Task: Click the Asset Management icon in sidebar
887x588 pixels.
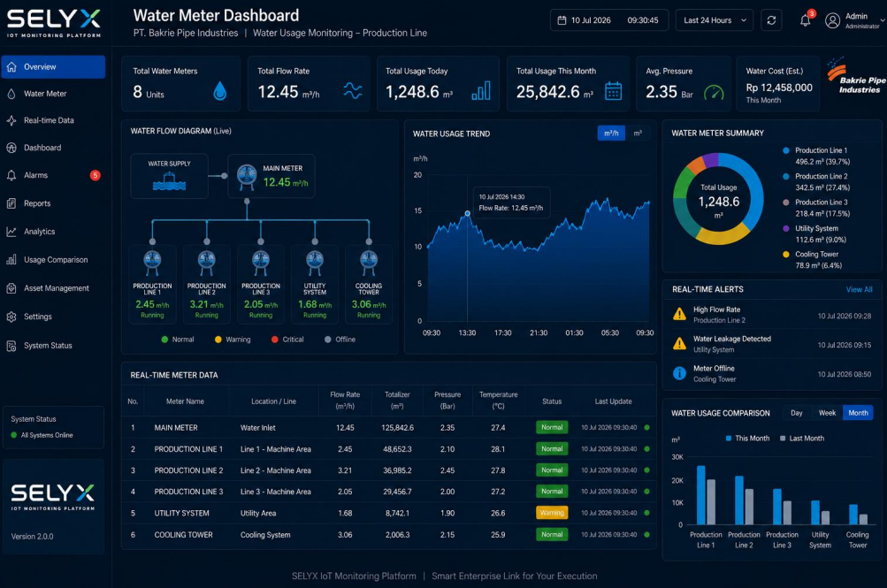Action: click(11, 288)
